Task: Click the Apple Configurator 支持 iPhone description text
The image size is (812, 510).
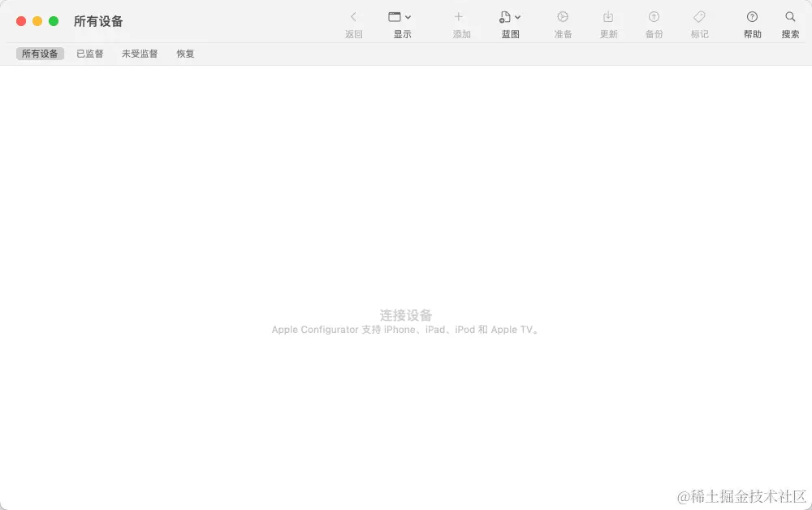Action: (x=406, y=330)
